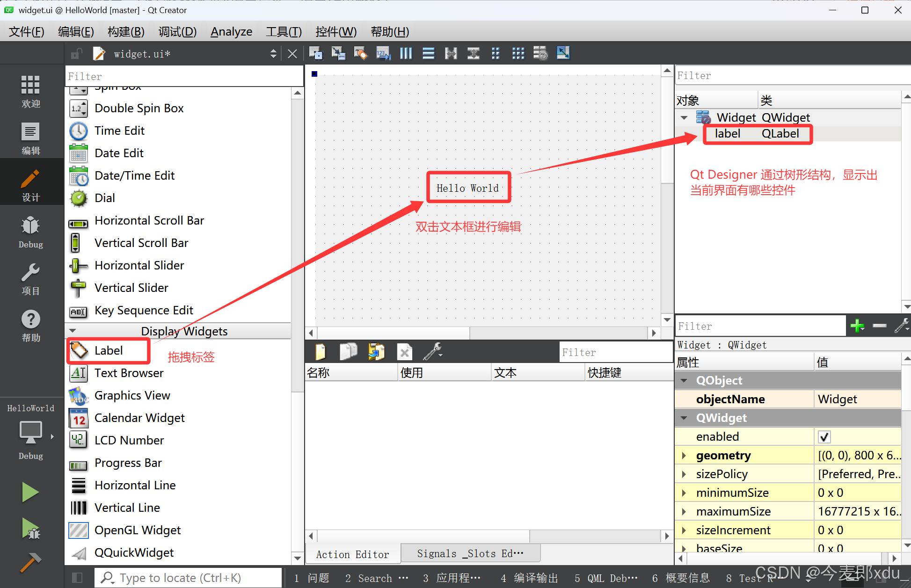
Task: Click the Calendar Widget entry
Action: click(139, 418)
